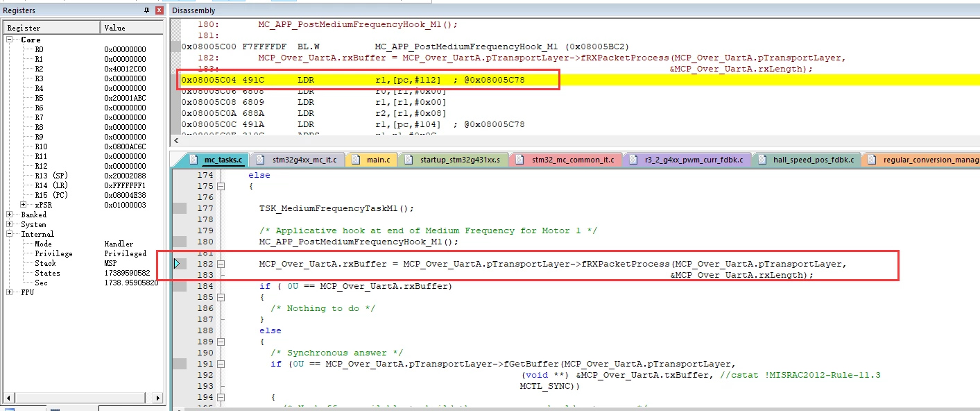Collapse the Internal register group
Viewport: 980px width, 411px height.
(x=10, y=234)
